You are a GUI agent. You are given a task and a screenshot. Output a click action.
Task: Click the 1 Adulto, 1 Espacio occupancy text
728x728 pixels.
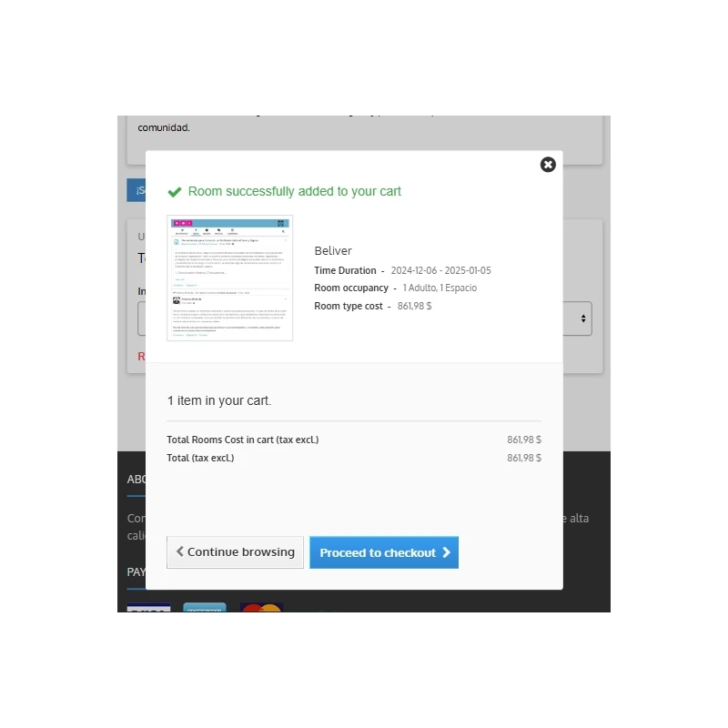(440, 288)
